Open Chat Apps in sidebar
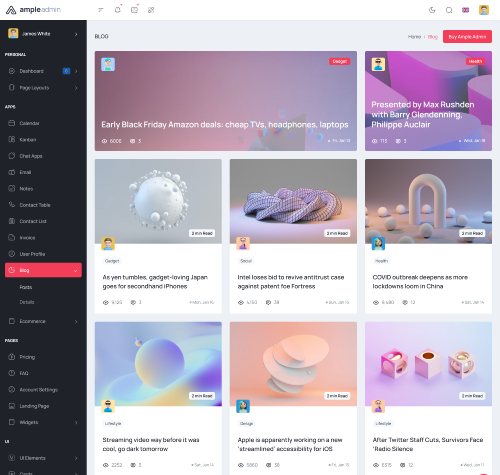The height and width of the screenshot is (475, 500). click(x=43, y=156)
